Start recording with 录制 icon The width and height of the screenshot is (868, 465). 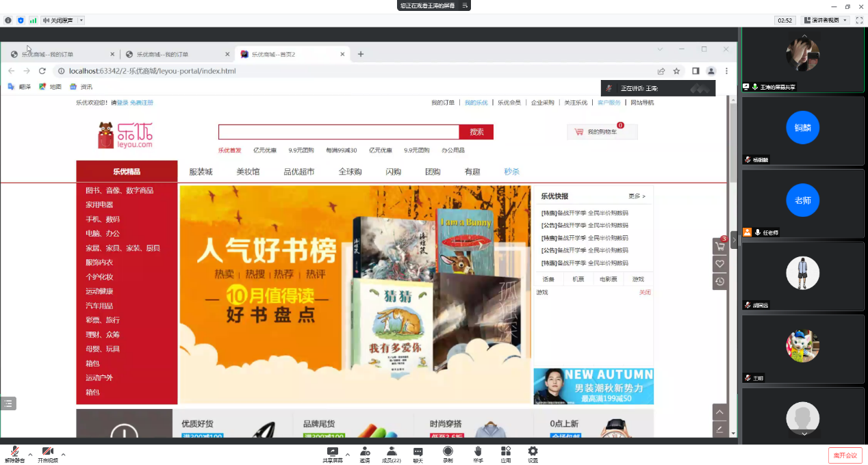448,454
